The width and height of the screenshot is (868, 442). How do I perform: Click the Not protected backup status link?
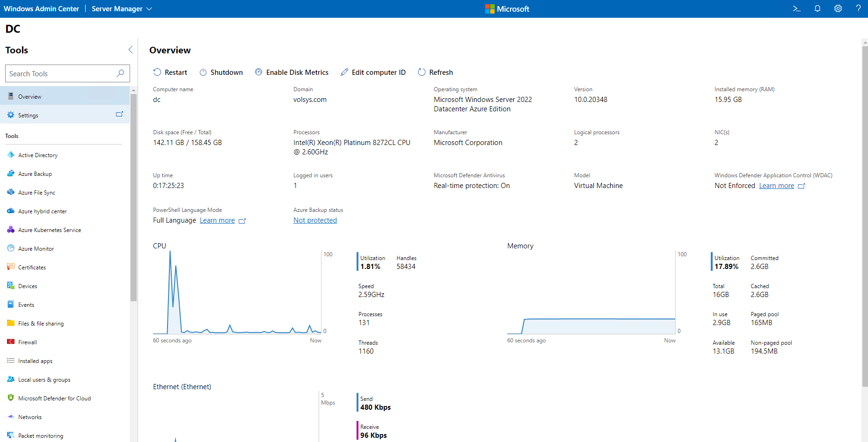[315, 220]
